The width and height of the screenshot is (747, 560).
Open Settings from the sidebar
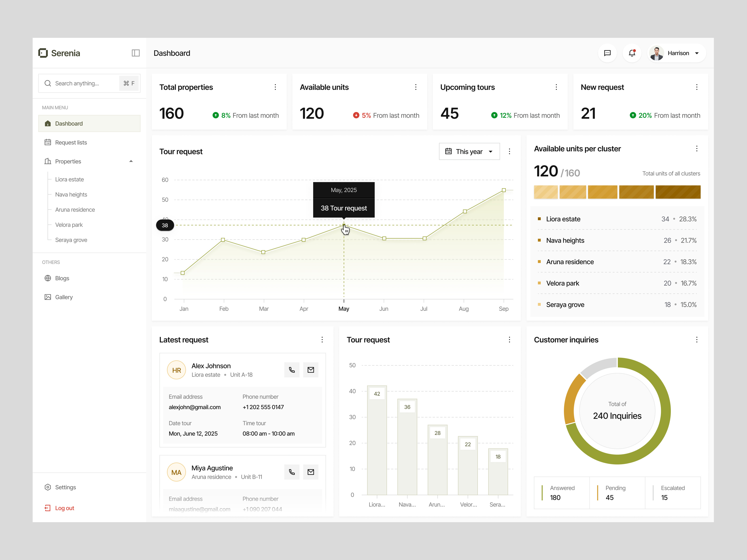66,487
